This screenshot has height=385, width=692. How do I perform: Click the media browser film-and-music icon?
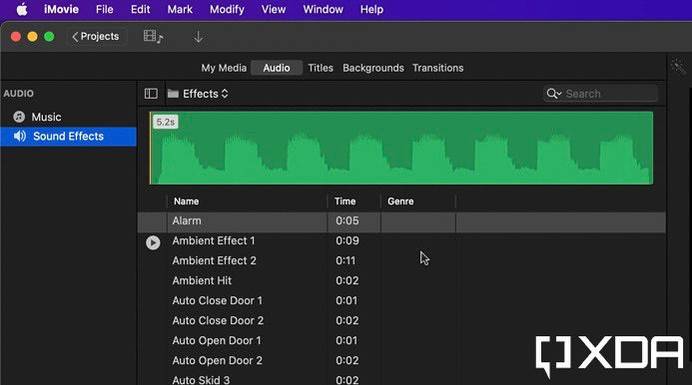pyautogui.click(x=153, y=37)
